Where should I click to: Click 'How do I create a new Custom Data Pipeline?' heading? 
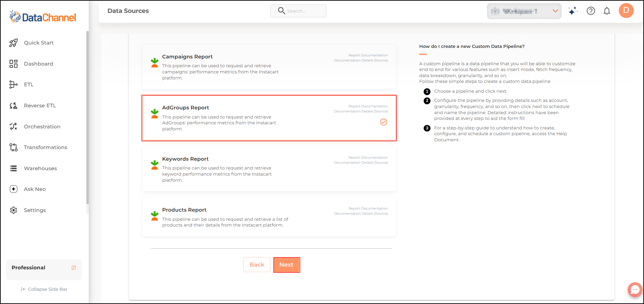[472, 46]
